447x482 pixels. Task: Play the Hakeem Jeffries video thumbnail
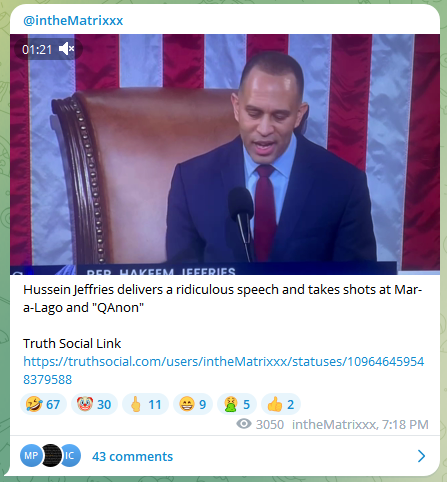pyautogui.click(x=225, y=154)
